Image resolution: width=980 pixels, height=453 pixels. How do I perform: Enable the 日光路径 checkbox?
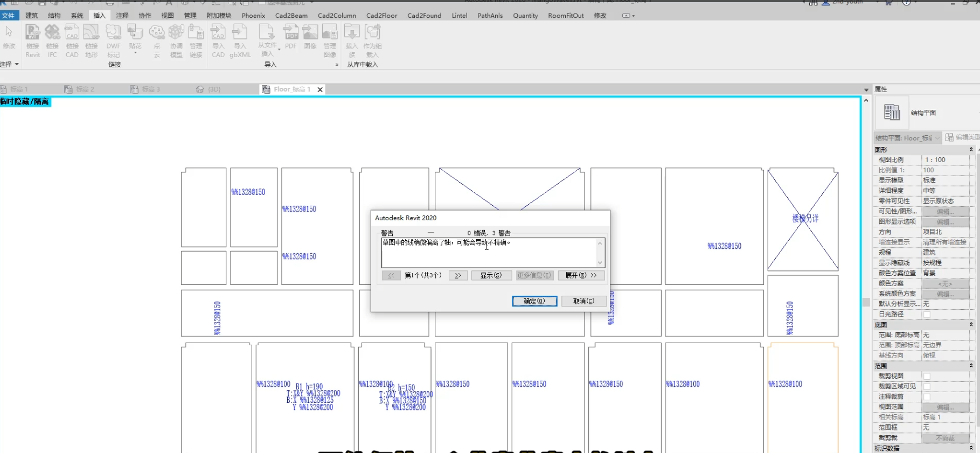pos(927,315)
